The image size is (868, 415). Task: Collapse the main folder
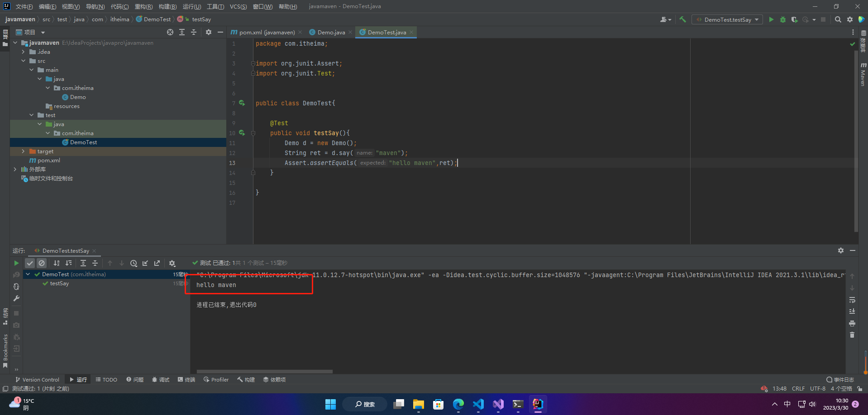(x=32, y=70)
